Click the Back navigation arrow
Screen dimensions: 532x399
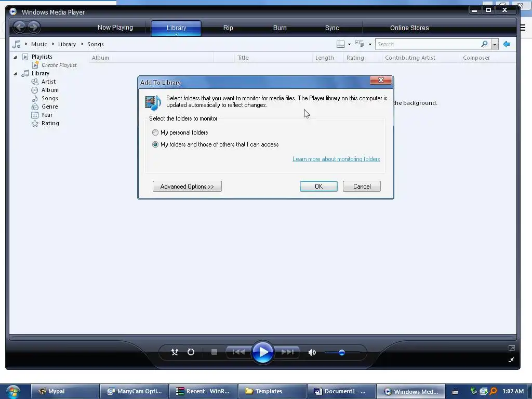coord(20,27)
